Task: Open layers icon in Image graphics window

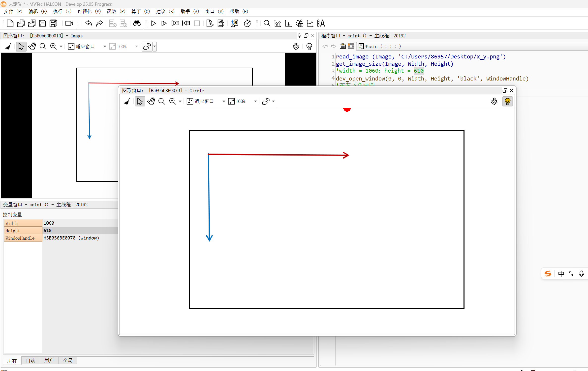Action: (x=296, y=46)
